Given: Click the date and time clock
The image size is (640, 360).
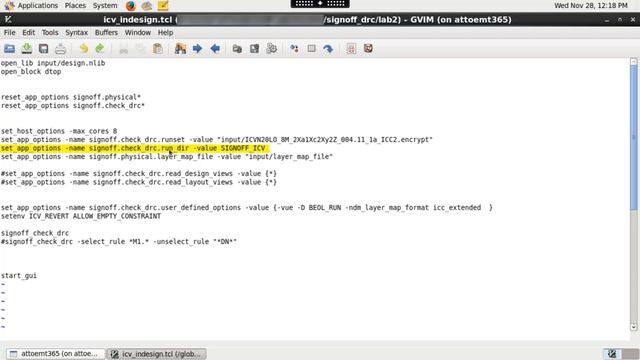Looking at the screenshot, I should coord(591,6).
